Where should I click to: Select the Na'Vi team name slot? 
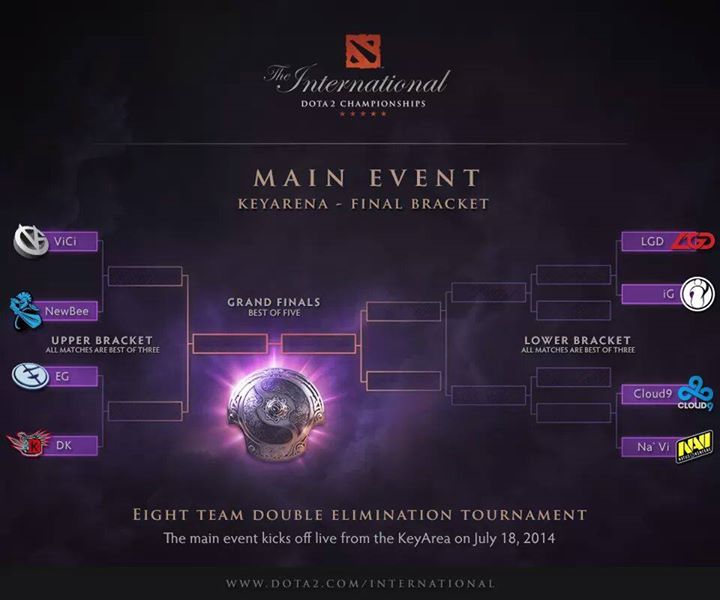pyautogui.click(x=648, y=446)
